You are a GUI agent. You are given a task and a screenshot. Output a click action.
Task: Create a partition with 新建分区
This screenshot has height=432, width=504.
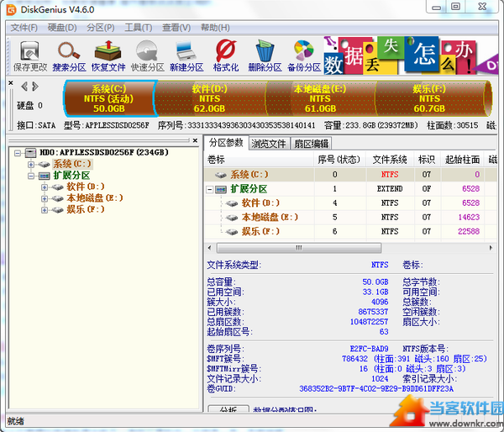tap(186, 56)
